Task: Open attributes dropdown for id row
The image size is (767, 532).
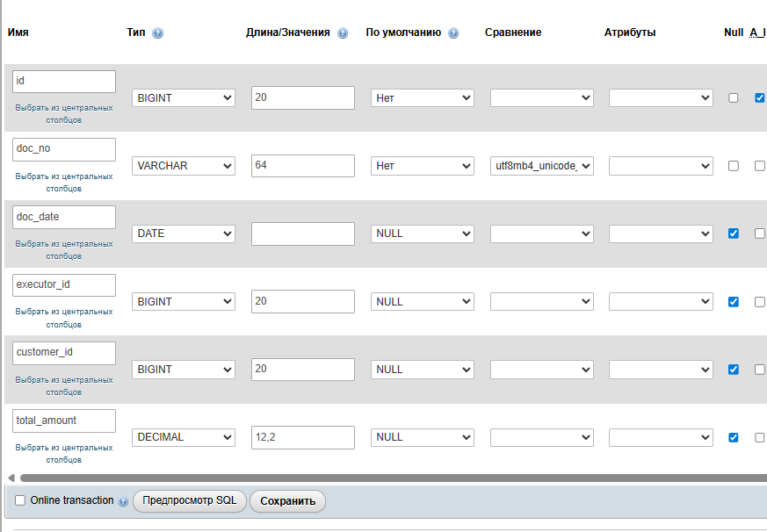Action: [661, 98]
